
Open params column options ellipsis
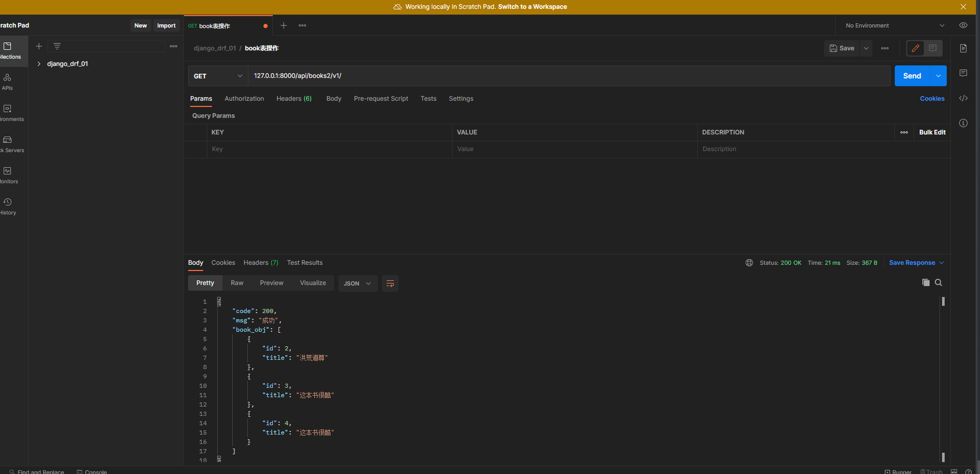[904, 132]
